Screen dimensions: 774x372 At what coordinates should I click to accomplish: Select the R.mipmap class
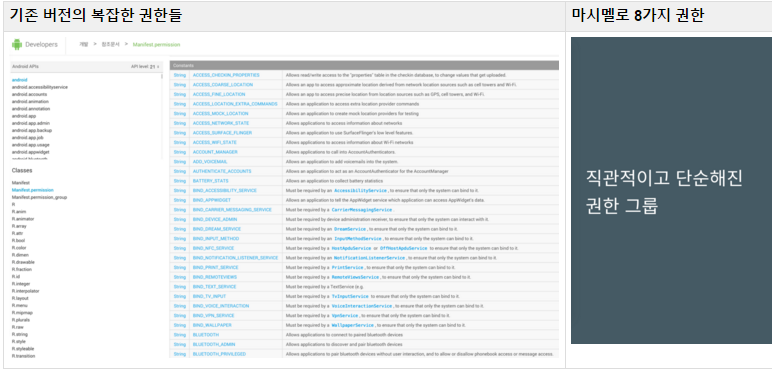pyautogui.click(x=22, y=312)
